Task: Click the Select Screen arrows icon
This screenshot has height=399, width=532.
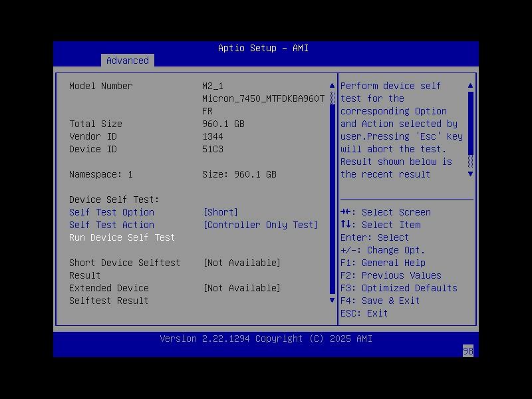Action: tap(345, 212)
